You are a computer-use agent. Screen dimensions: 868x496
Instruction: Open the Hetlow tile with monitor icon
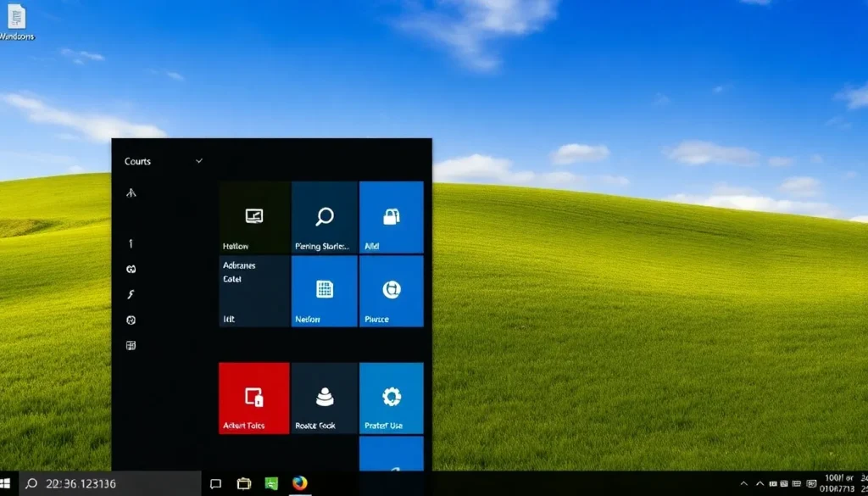[254, 217]
